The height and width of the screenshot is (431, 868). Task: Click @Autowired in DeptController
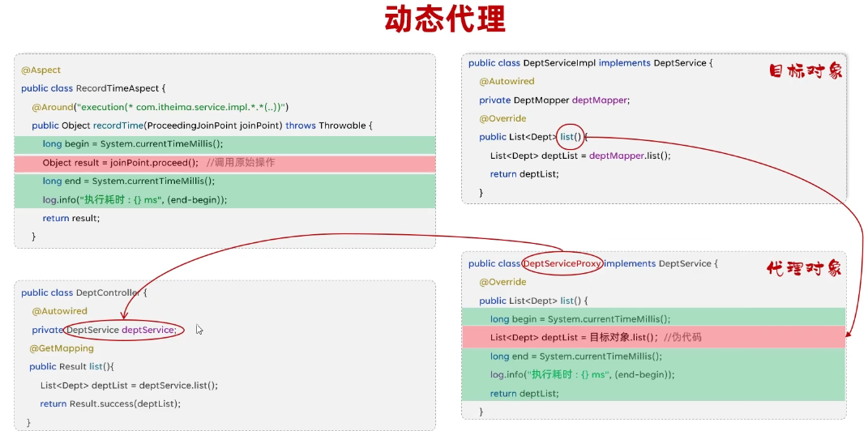(59, 311)
